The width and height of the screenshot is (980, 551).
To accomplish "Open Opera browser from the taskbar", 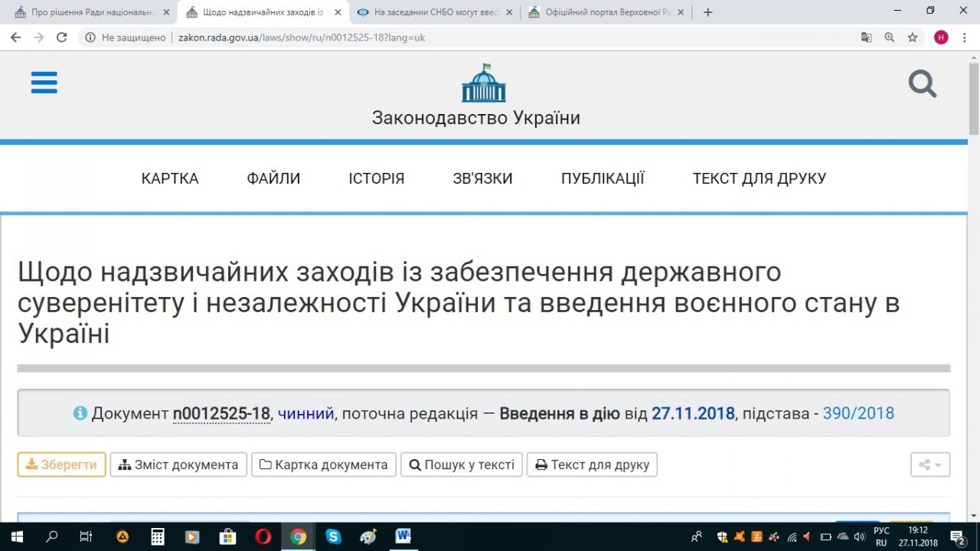I will point(263,536).
